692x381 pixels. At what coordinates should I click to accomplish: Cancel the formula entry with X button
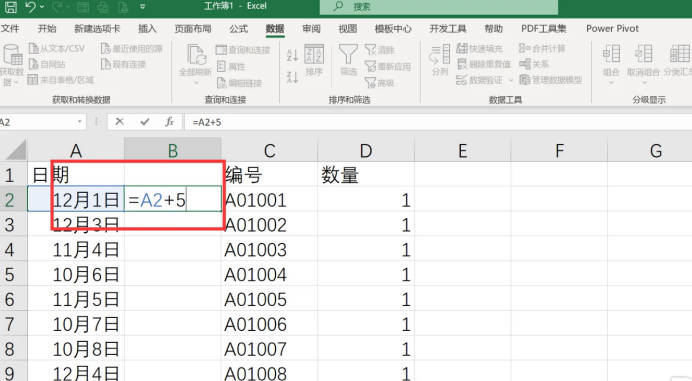coord(119,122)
